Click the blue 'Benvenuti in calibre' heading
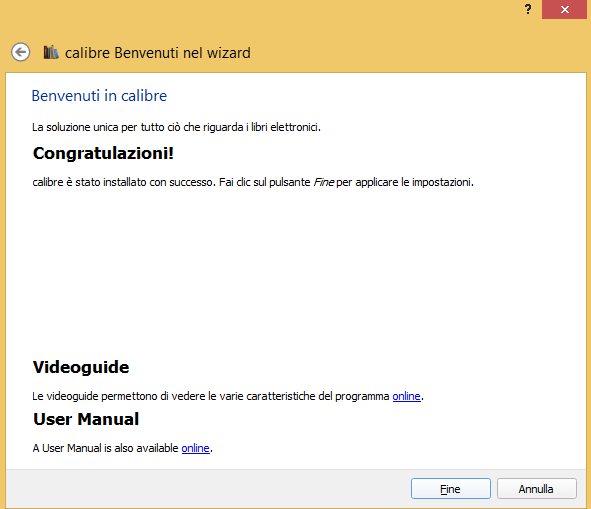591x509 pixels. coord(99,96)
